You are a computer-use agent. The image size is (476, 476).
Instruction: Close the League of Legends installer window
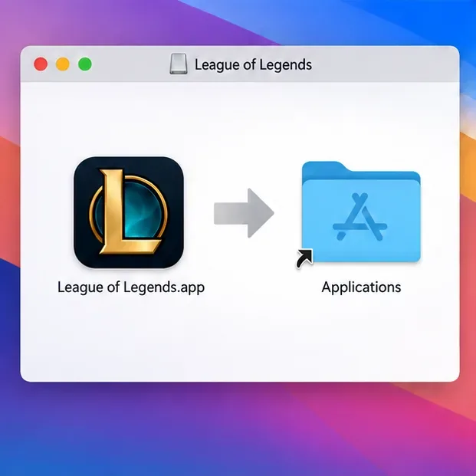(41, 64)
